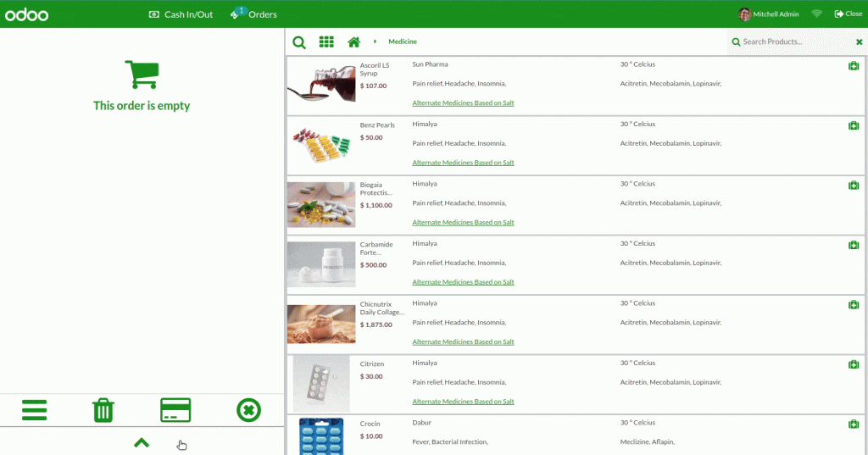868x455 pixels.
Task: Clear the product search with X icon
Action: 860,42
